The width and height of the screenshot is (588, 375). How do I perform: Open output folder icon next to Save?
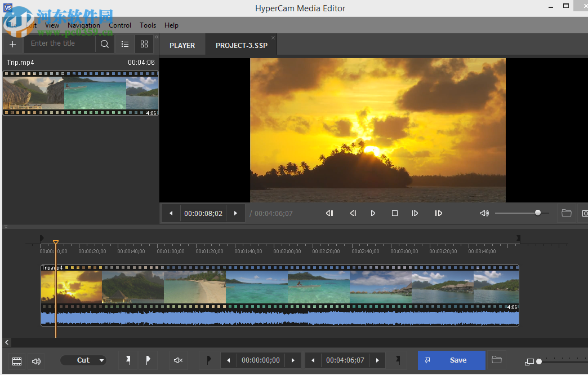(496, 360)
